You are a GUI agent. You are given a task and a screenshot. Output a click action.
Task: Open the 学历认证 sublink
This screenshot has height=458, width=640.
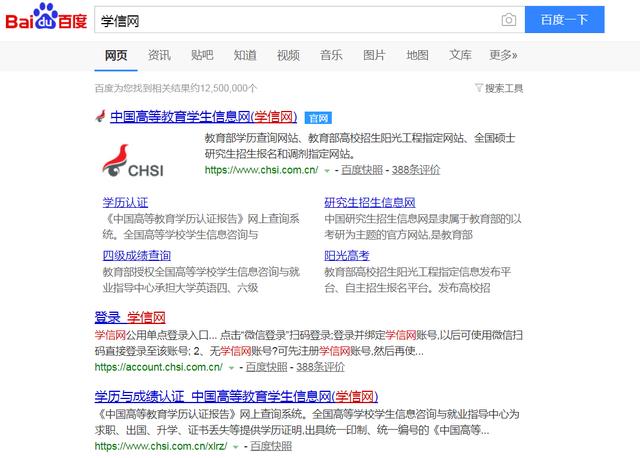pyautogui.click(x=124, y=201)
